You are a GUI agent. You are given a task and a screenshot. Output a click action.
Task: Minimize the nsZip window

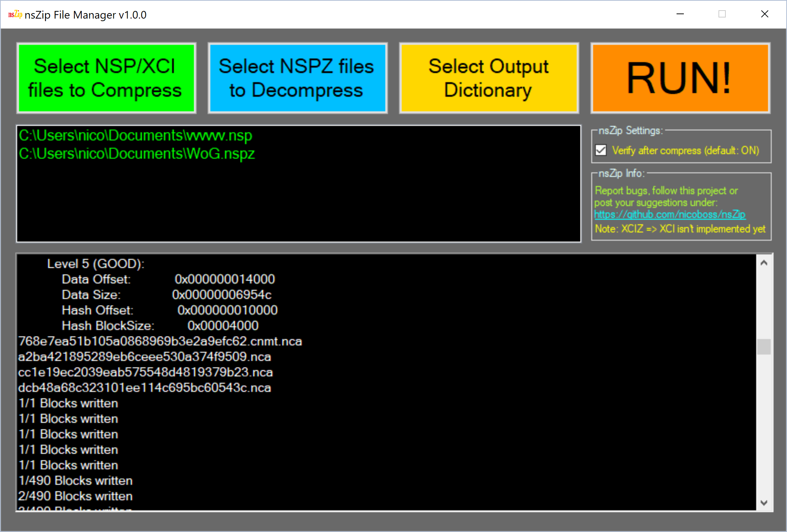point(680,14)
